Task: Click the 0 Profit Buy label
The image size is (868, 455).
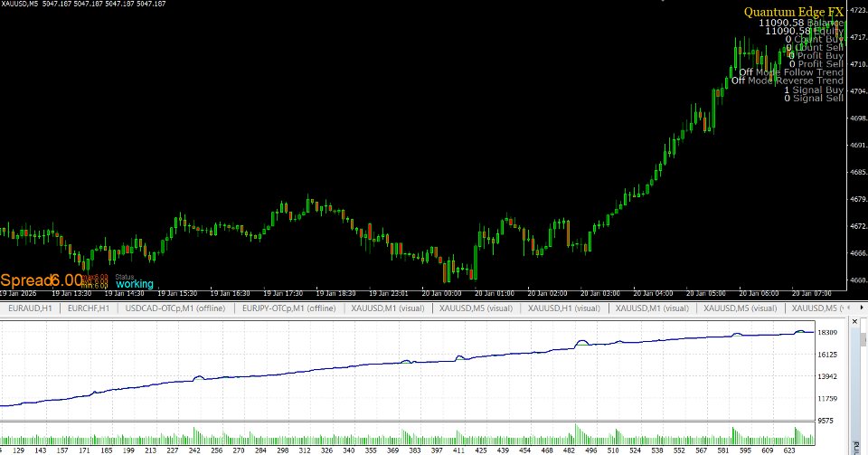Action: 816,56
